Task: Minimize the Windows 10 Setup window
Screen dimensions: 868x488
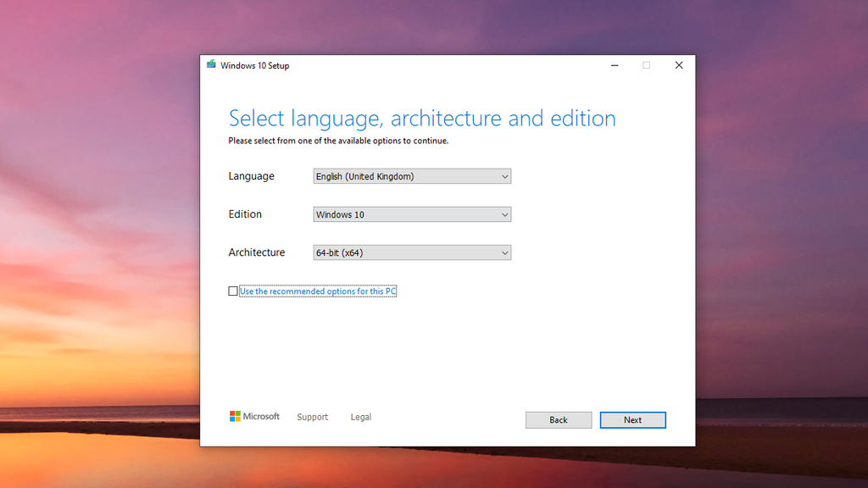Action: coord(615,65)
